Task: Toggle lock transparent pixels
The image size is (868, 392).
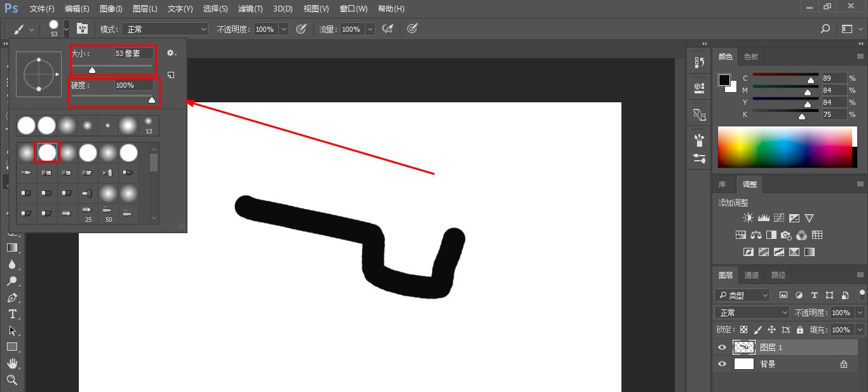Action: pos(743,330)
